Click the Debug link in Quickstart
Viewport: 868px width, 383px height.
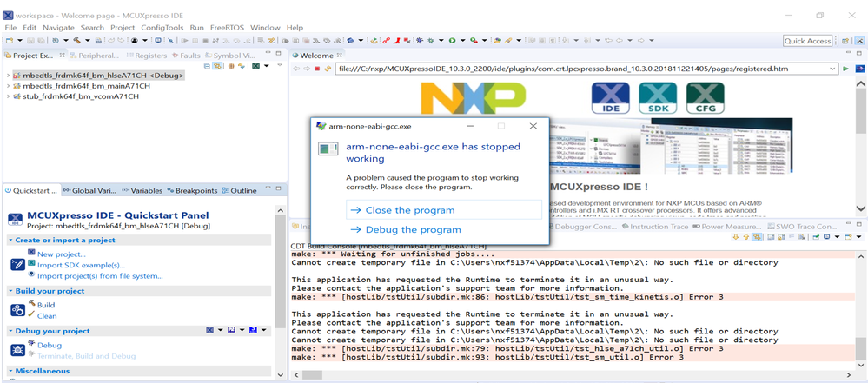coord(50,346)
